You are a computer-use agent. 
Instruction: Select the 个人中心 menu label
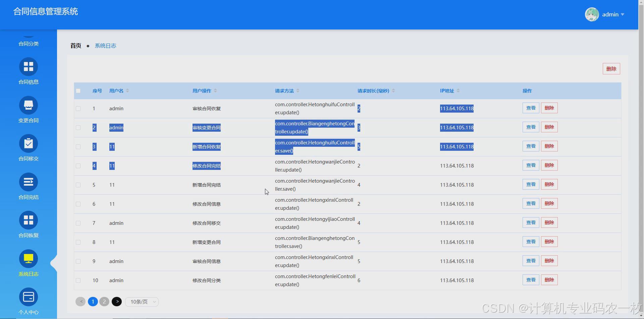click(29, 312)
